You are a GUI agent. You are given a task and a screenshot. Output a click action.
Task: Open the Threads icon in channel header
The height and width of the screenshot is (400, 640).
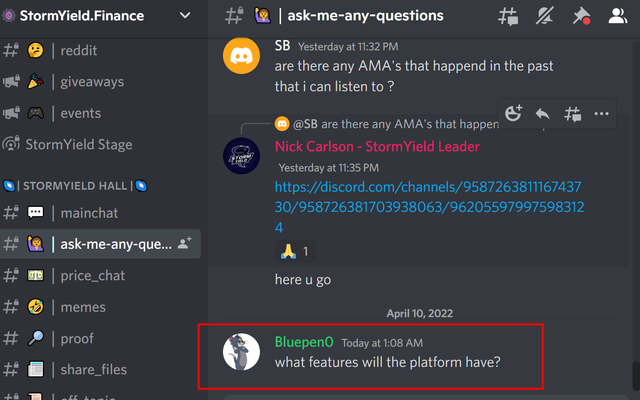tap(508, 16)
